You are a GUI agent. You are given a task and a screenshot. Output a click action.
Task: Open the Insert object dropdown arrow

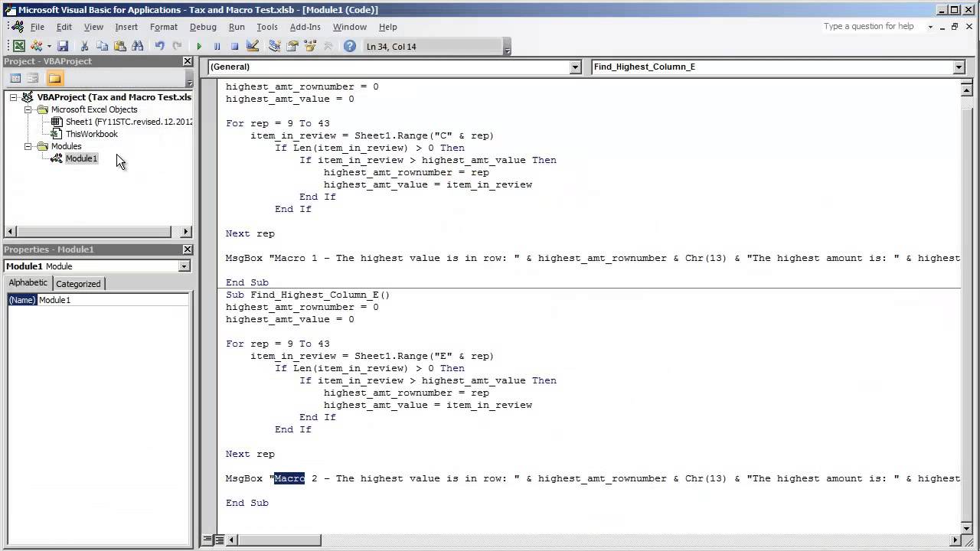click(48, 46)
